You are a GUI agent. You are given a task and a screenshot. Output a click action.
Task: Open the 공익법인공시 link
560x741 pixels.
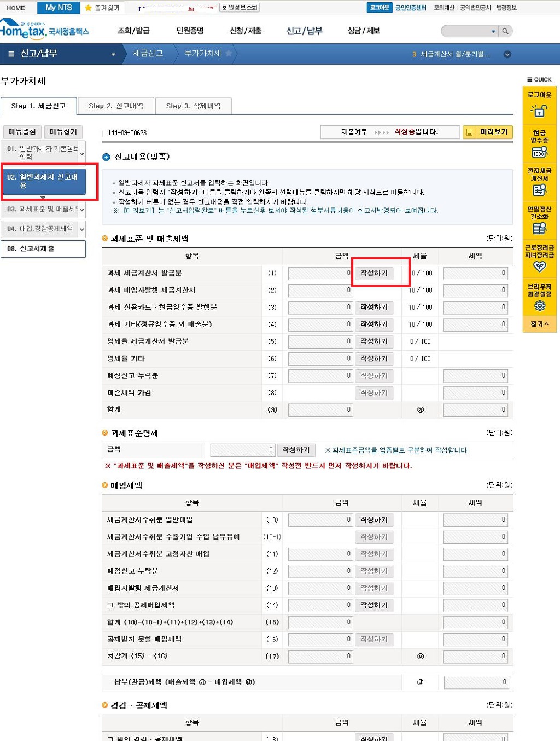coord(475,8)
